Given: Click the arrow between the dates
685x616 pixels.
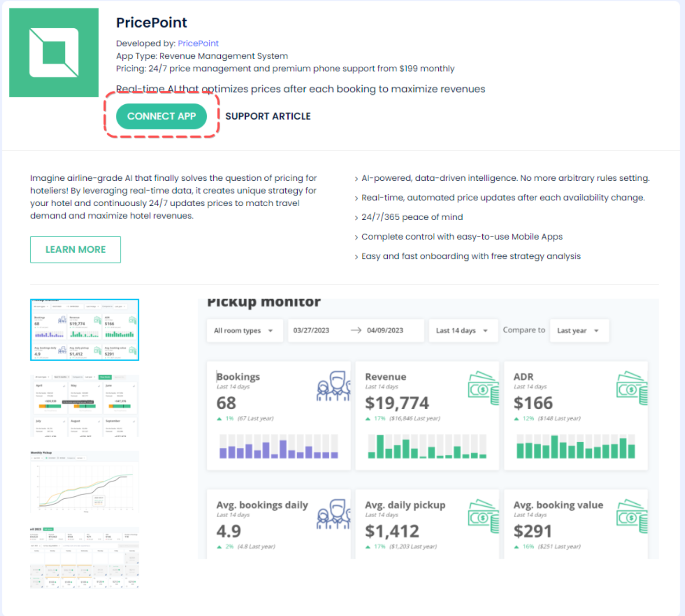Looking at the screenshot, I should [356, 330].
